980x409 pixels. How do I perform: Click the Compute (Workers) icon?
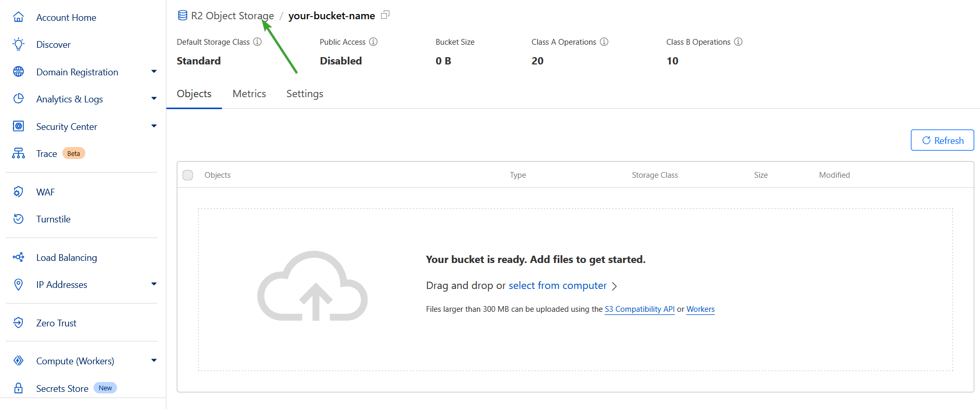click(x=18, y=361)
